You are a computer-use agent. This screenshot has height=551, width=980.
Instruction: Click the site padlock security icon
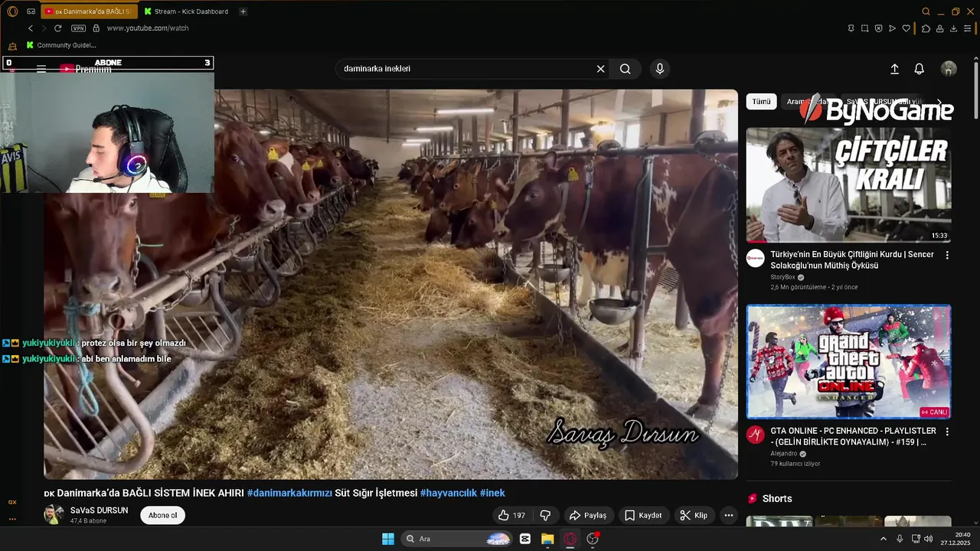point(96,28)
